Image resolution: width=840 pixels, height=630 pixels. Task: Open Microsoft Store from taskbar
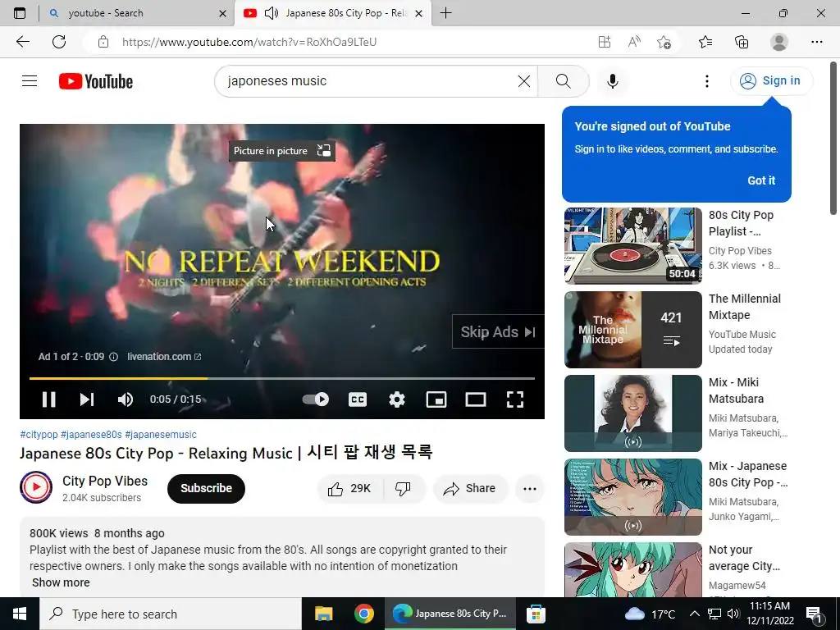coord(535,614)
